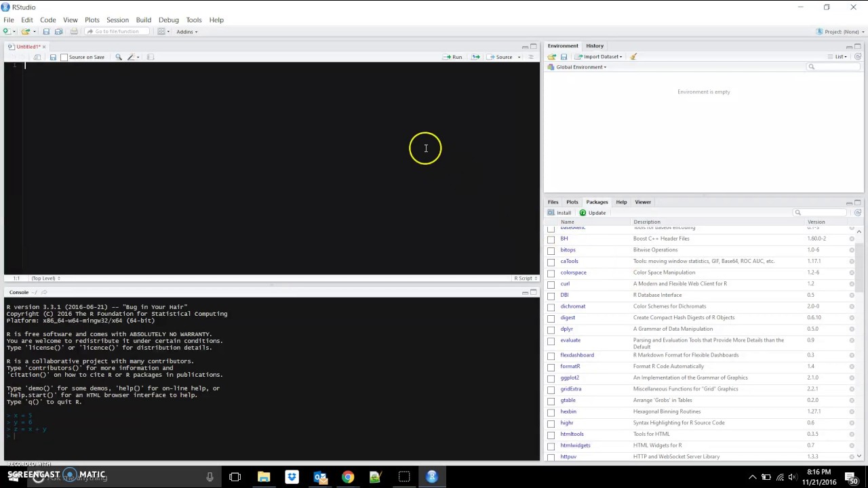This screenshot has width=868, height=488.
Task: Check the BH package checkbox
Action: 551,239
